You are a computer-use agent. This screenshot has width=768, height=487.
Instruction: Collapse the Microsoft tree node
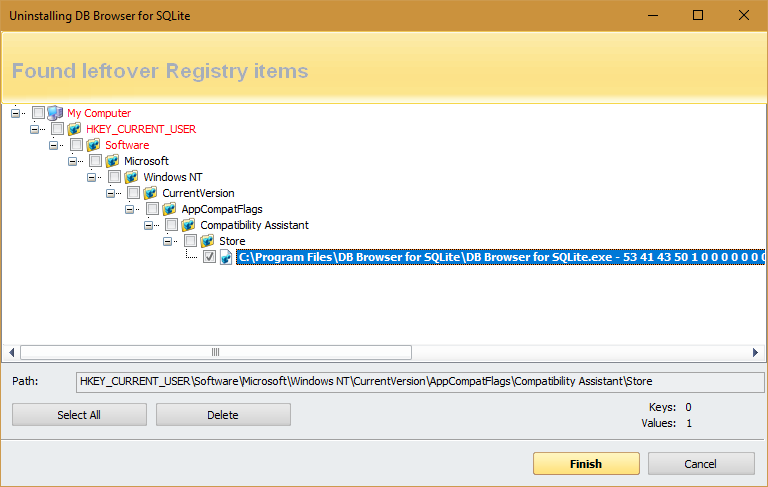click(x=72, y=161)
